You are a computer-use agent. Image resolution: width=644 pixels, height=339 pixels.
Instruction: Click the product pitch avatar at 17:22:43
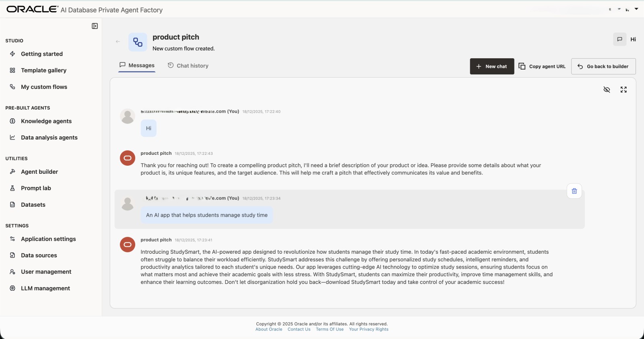(x=128, y=158)
